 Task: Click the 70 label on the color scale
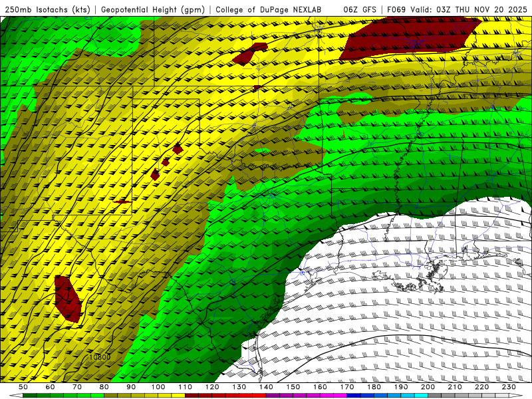pos(77,387)
